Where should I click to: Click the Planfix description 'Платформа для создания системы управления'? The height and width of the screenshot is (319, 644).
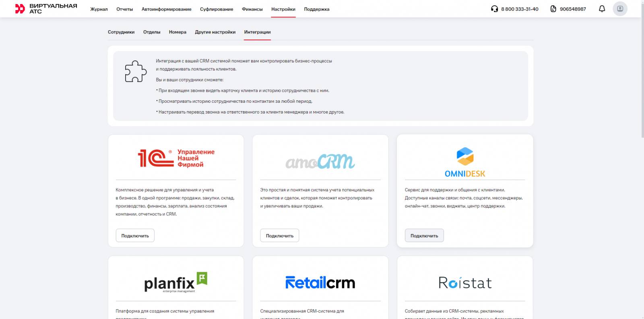click(x=165, y=311)
